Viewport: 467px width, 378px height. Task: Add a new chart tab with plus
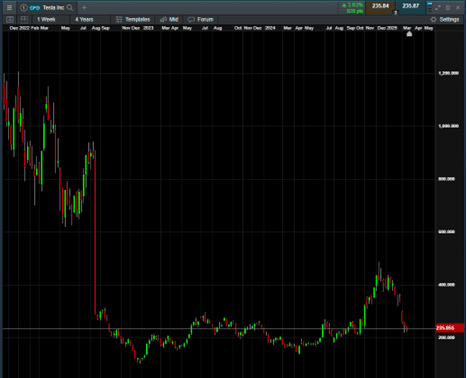[84, 7]
